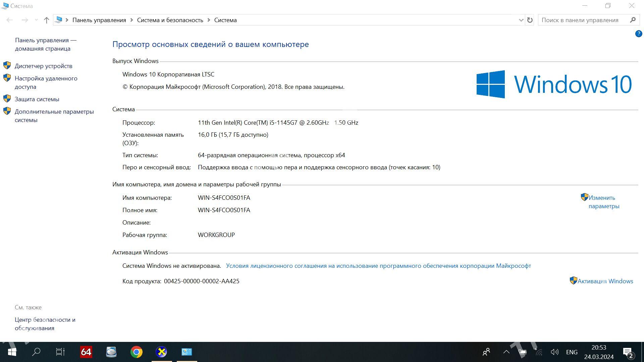Viewport: 644px width, 362px height.
Task: Click the shield icon beside Активация Windows
Action: coord(573,281)
